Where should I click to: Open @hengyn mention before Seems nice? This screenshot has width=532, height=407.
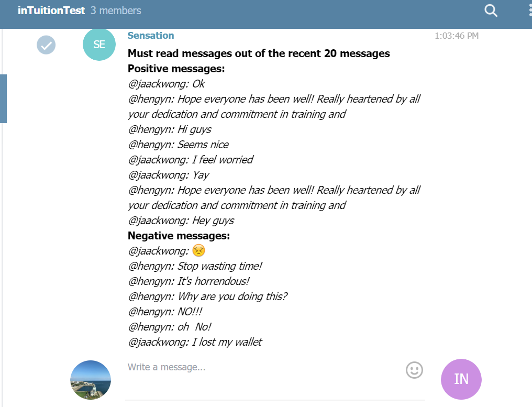tap(151, 145)
